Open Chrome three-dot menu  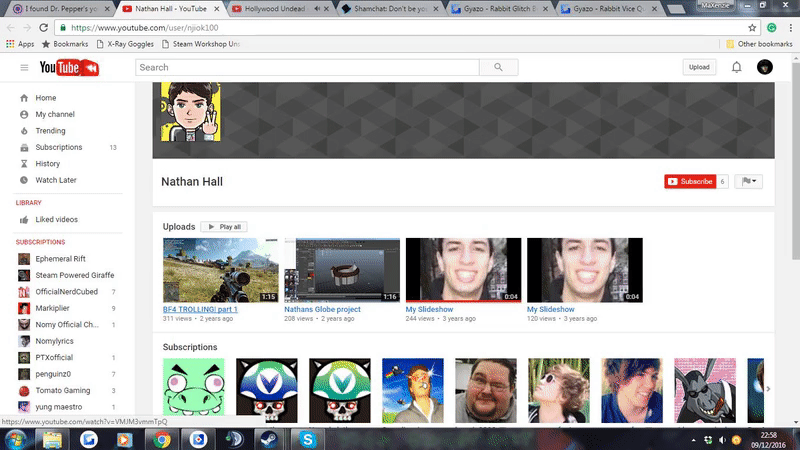790,28
